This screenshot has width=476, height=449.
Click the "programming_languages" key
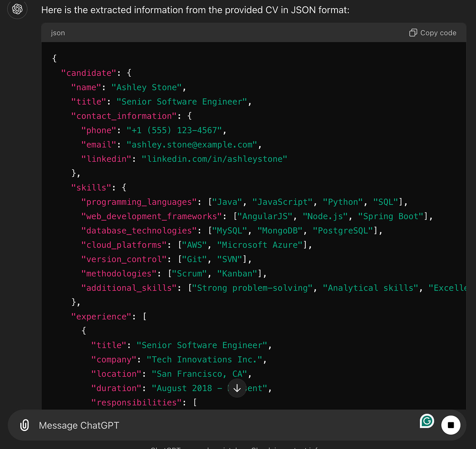click(x=139, y=202)
